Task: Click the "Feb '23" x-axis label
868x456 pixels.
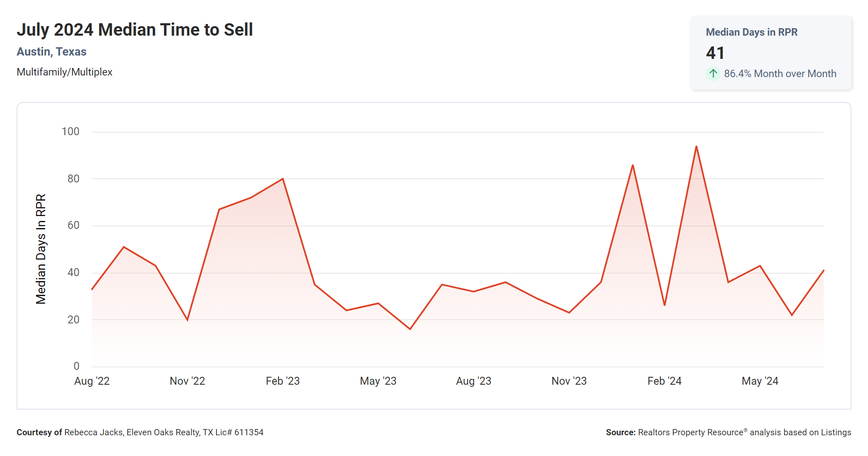Action: pyautogui.click(x=282, y=381)
